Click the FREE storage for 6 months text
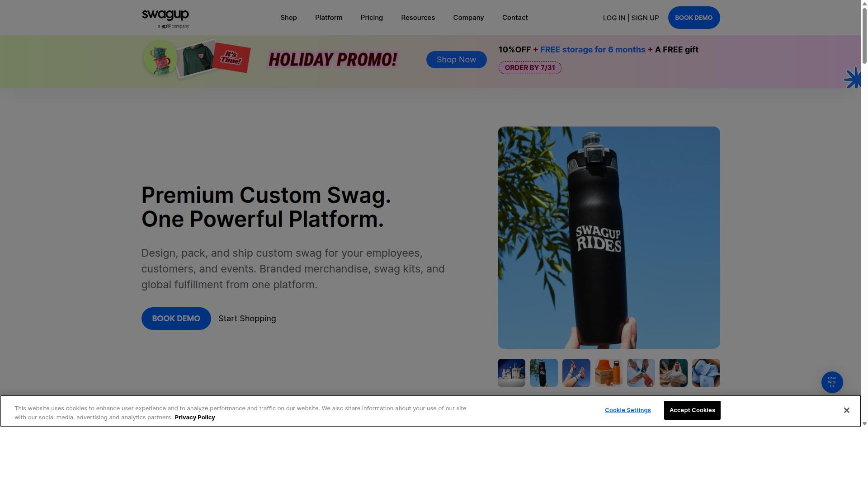 (x=593, y=50)
